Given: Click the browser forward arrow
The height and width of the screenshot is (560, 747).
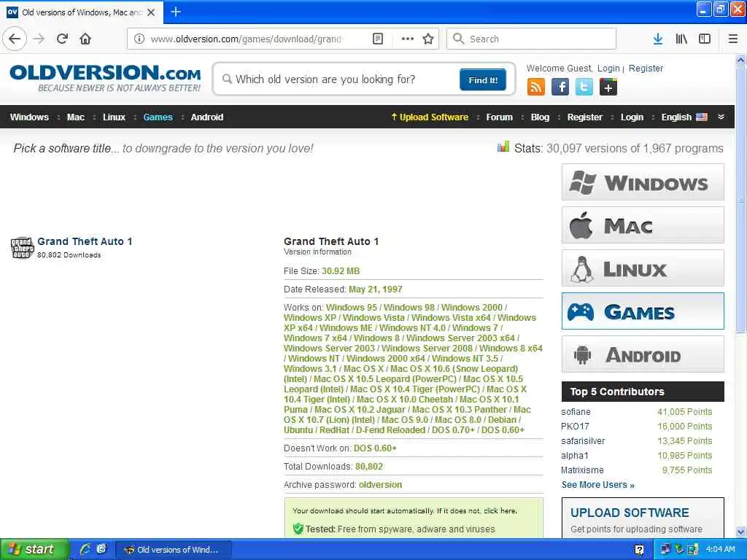Looking at the screenshot, I should point(39,39).
